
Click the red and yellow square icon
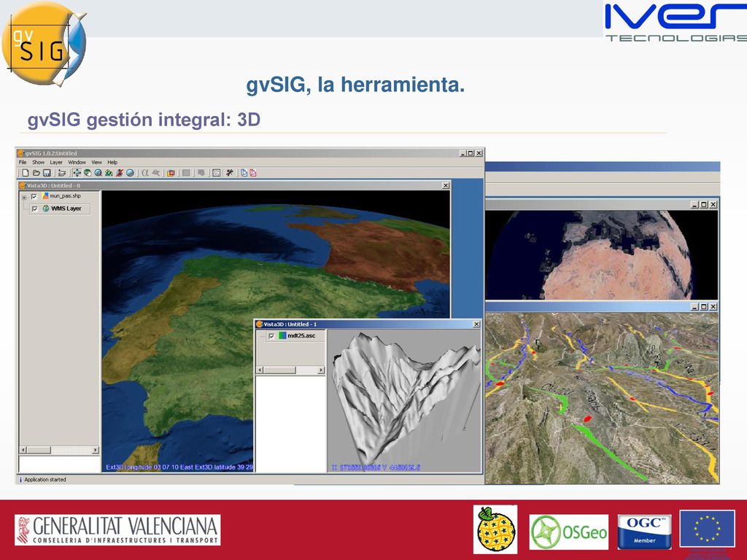click(x=171, y=173)
